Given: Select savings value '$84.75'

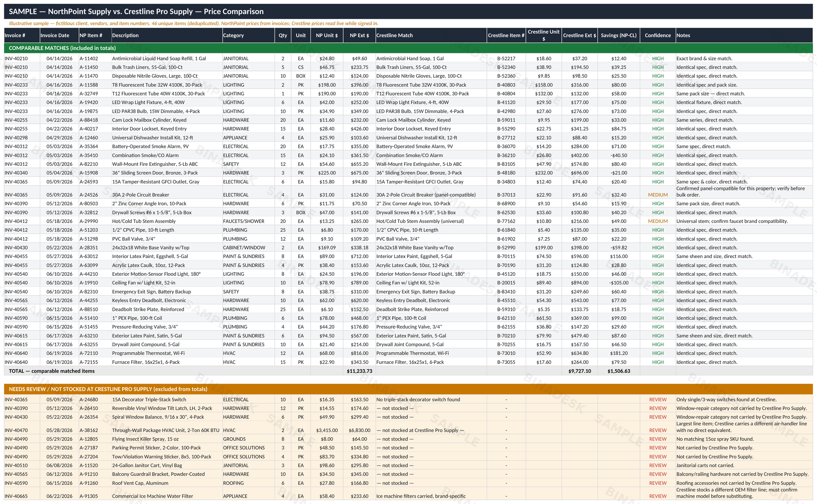Looking at the screenshot, I should coord(619,129).
